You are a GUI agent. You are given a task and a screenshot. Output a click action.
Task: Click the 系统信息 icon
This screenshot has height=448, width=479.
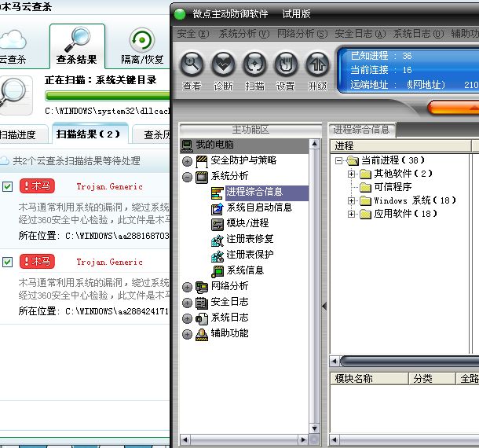point(218,272)
